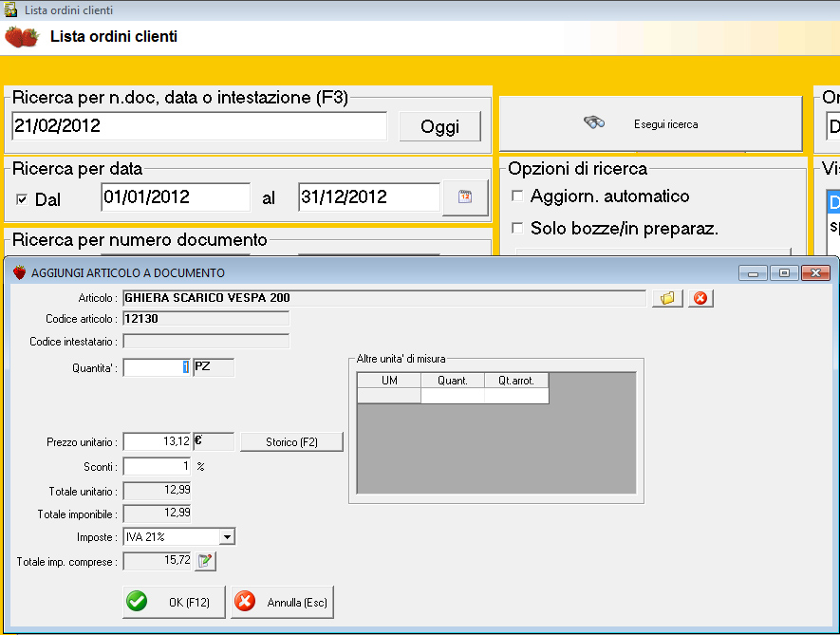Clear the selected article with red X icon

coord(700,298)
